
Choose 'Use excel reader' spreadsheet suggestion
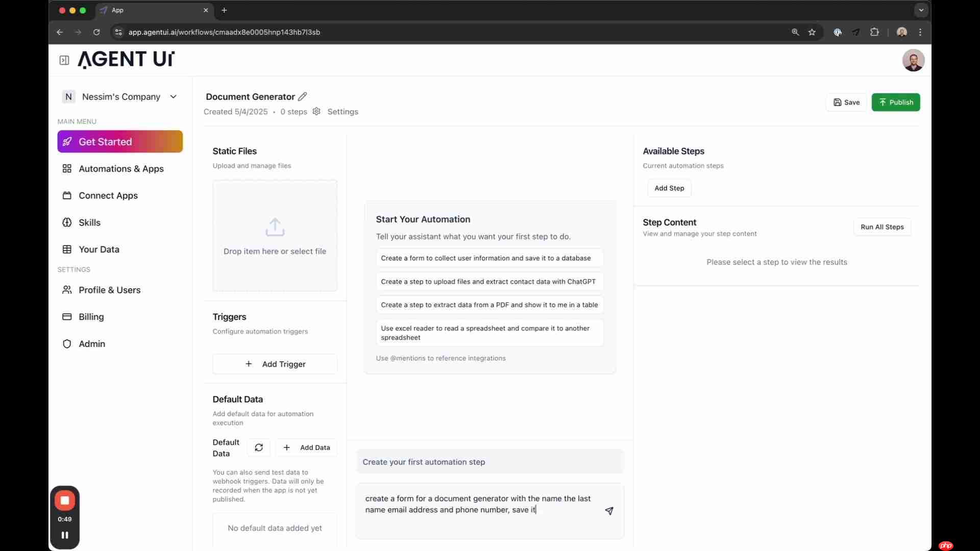coord(489,333)
